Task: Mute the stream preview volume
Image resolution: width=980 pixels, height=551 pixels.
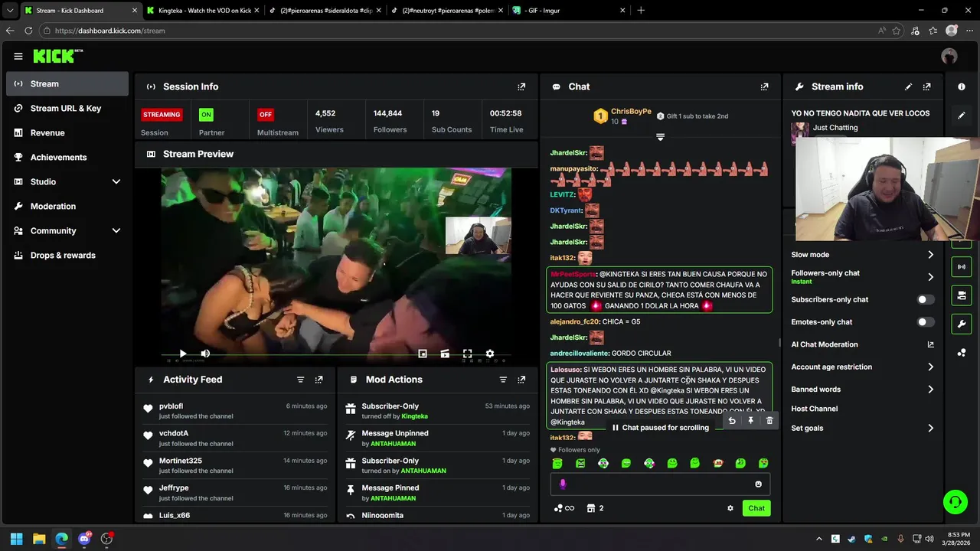Action: pos(205,354)
